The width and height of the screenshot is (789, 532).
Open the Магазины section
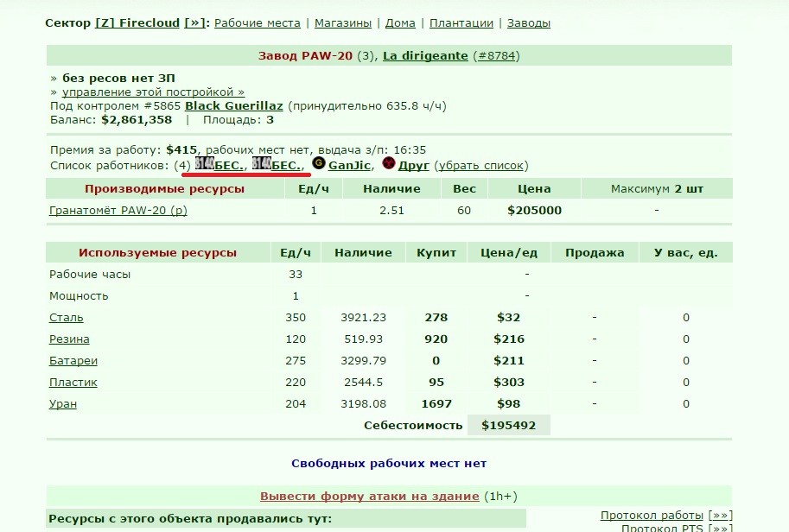[343, 23]
